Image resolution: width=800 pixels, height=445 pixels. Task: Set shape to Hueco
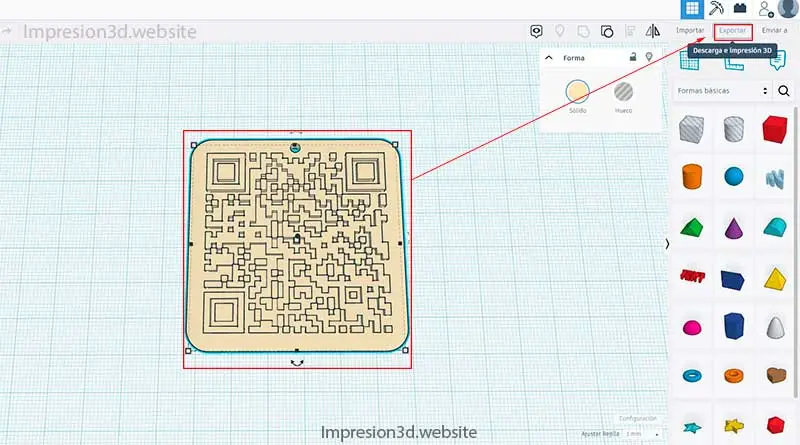[x=623, y=92]
